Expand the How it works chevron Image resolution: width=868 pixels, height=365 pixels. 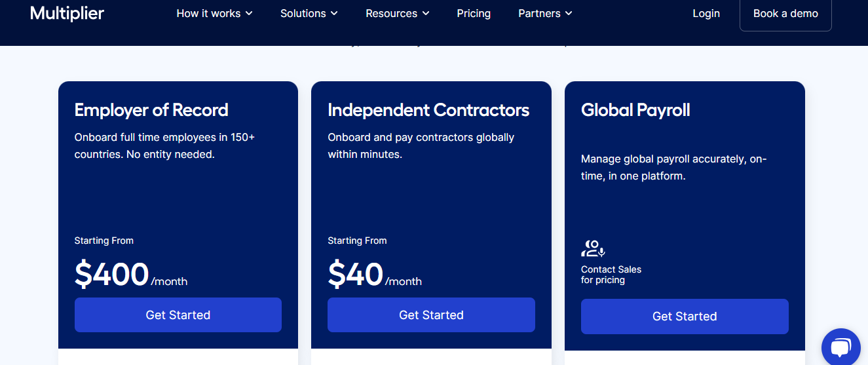(249, 14)
